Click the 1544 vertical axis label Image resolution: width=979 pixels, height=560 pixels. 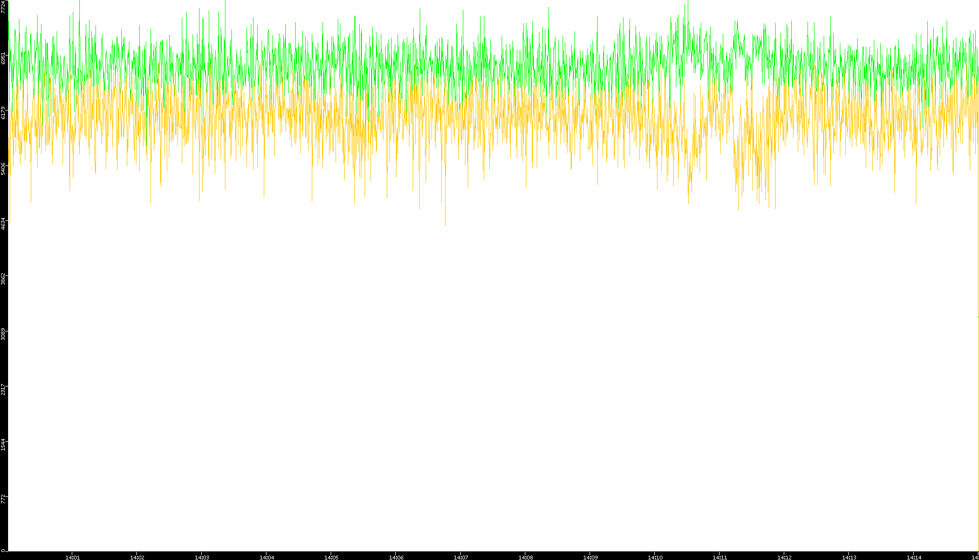pyautogui.click(x=4, y=444)
